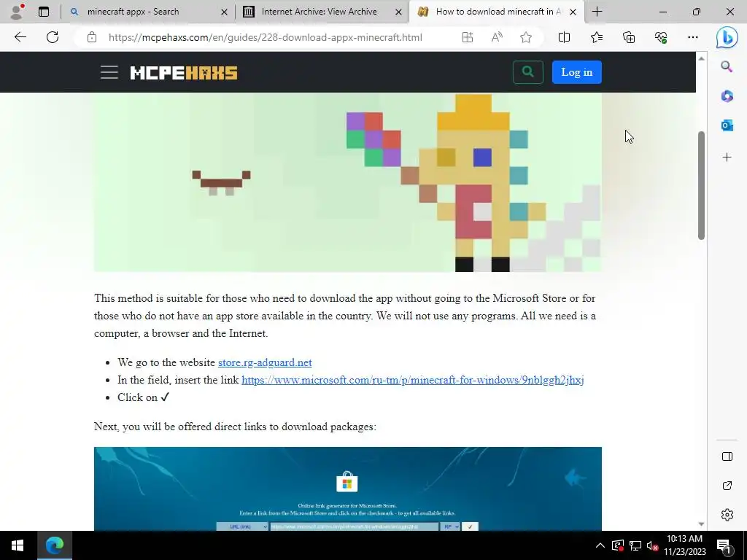Show hidden system tray icons
Screen dimensions: 747x560
pyautogui.click(x=600, y=545)
